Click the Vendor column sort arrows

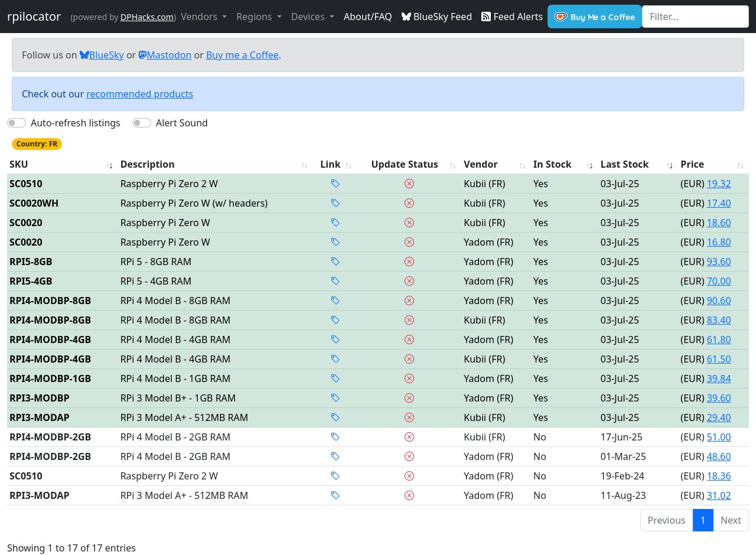click(x=522, y=165)
